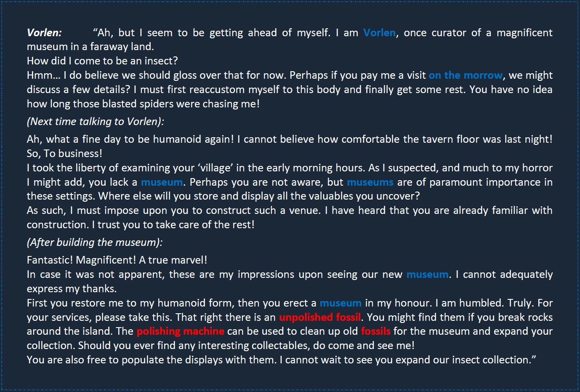The image size is (580, 392).
Task: Select the blue plural "museums" link
Action: tap(370, 182)
